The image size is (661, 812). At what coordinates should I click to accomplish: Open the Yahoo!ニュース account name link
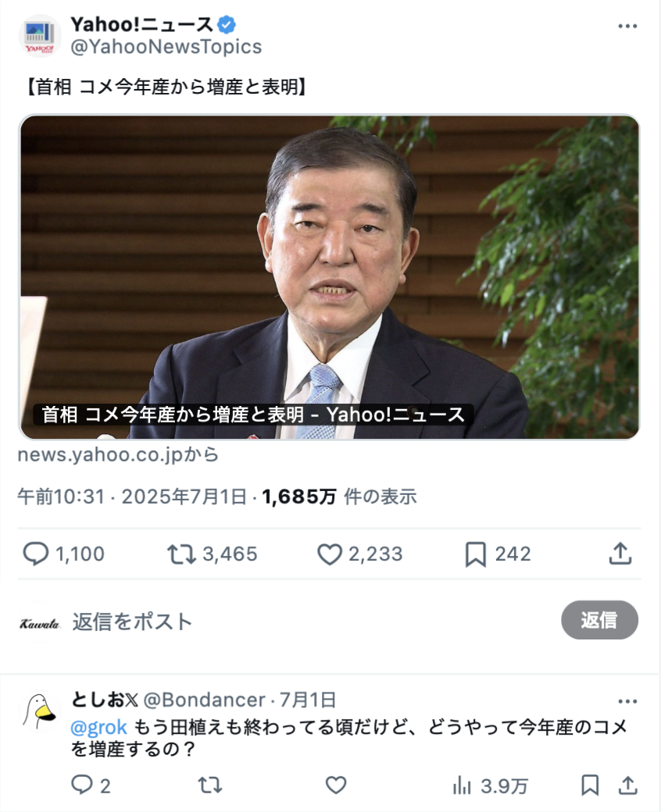coord(141,25)
